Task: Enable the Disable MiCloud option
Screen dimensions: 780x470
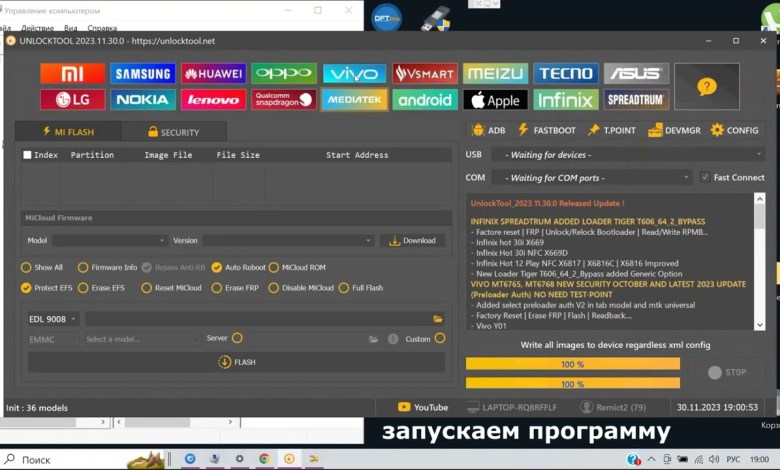Action: point(274,288)
